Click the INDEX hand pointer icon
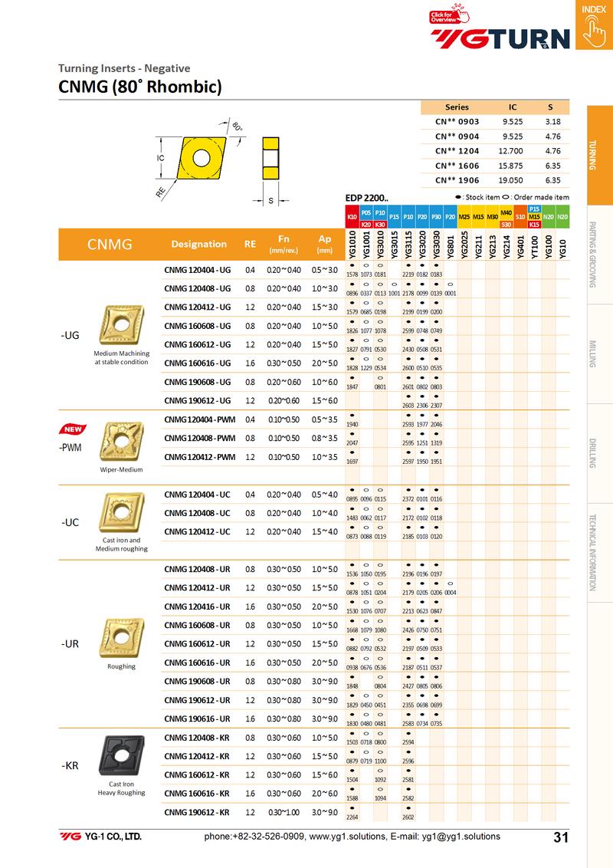613x868 pixels. [x=593, y=31]
